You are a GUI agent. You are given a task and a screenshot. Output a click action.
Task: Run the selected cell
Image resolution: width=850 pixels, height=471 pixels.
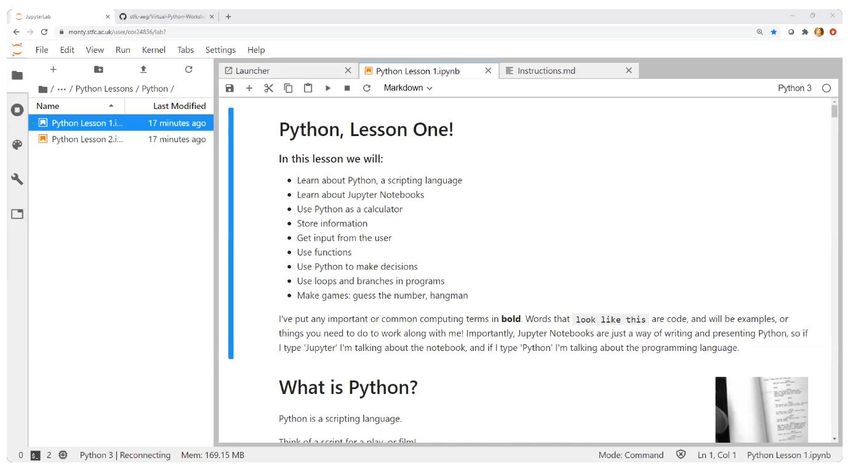tap(327, 88)
